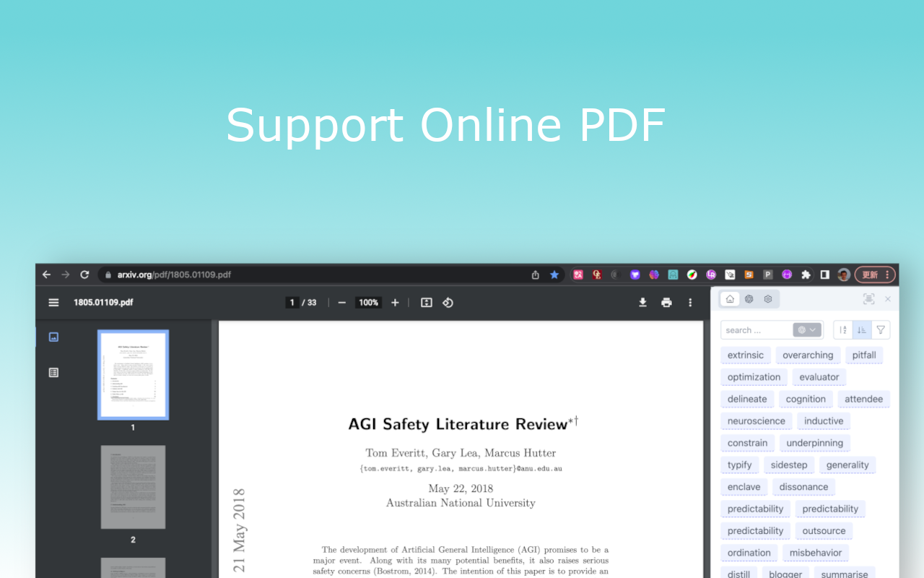Viewport: 924px width, 578px height.
Task: Click the browser forward arrow
Action: 66,275
